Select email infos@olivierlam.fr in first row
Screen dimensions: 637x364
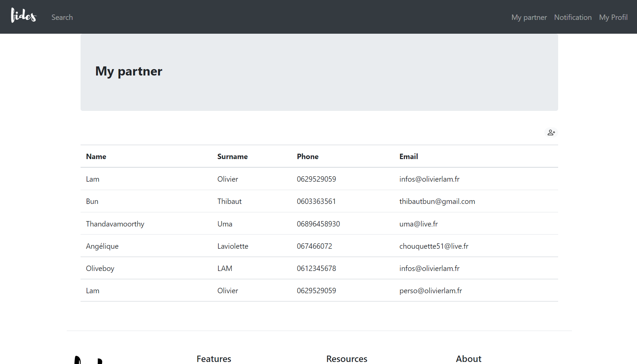(x=429, y=179)
